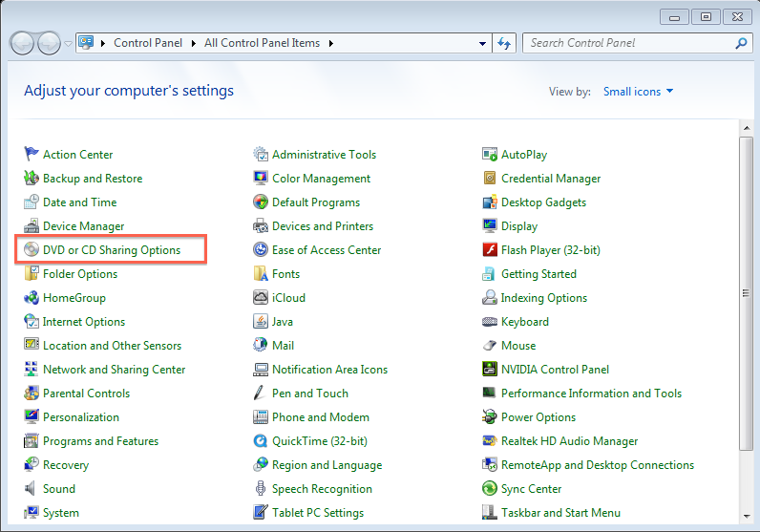
Task: Click the Refresh button beside address bar
Action: coord(504,43)
